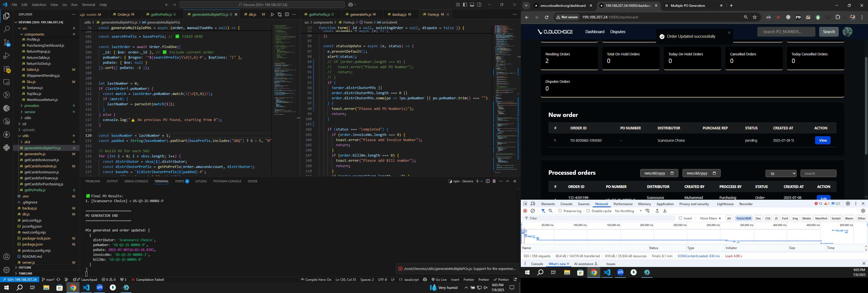
Task: Open the Search view in VS Code activity bar
Action: coord(7,29)
